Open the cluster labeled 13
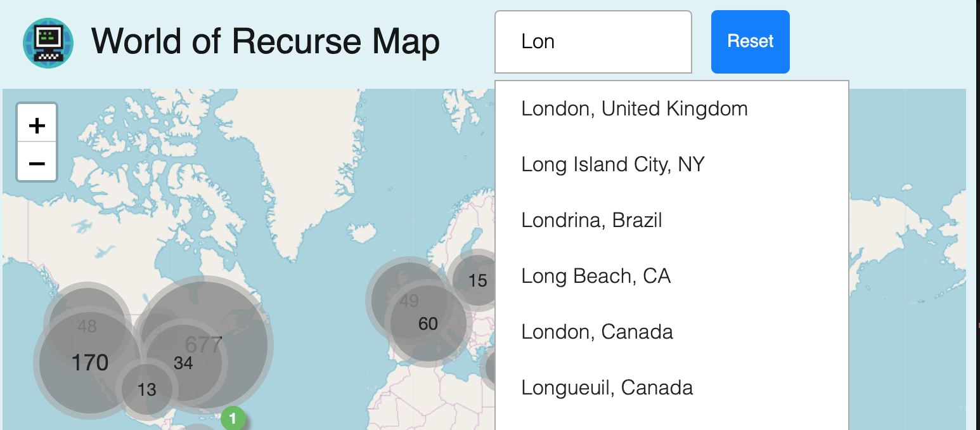This screenshot has height=430, width=980. tap(146, 389)
